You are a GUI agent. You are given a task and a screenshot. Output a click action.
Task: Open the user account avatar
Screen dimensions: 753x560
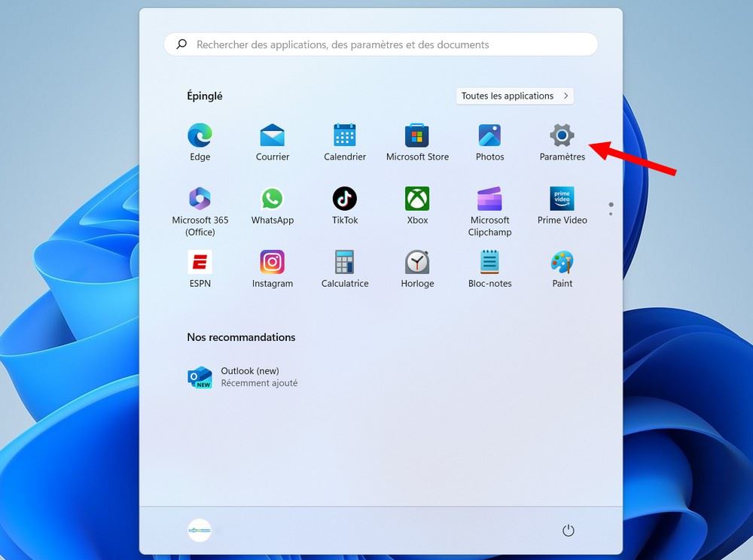200,530
